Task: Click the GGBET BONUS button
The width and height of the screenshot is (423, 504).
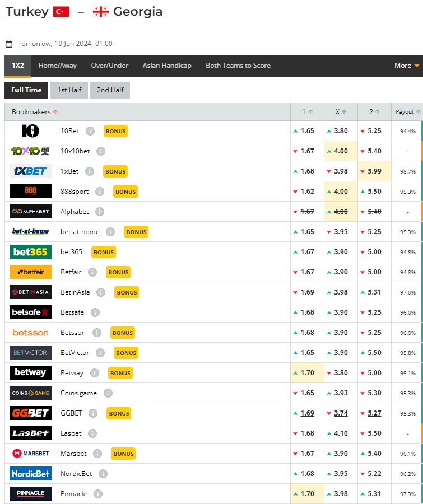Action: [x=119, y=413]
